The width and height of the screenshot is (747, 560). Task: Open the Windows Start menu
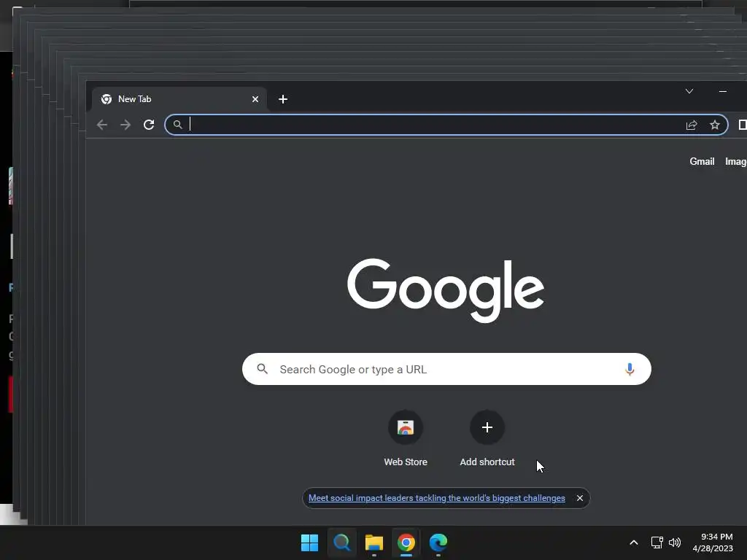click(x=309, y=542)
